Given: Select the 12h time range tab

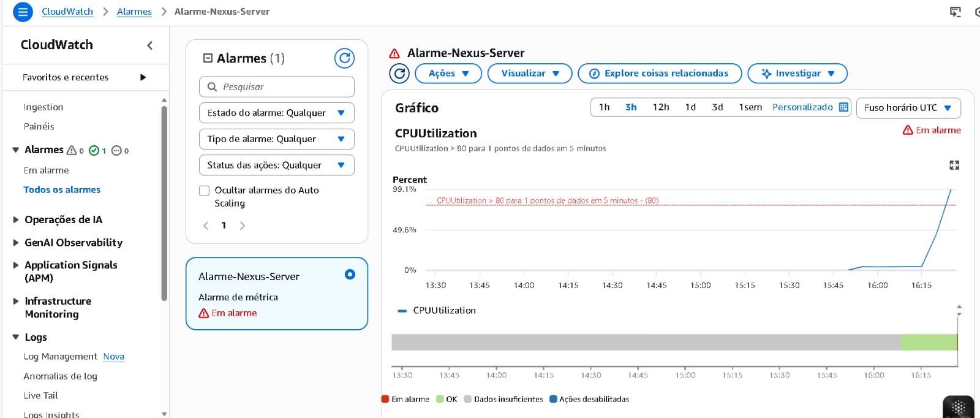Looking at the screenshot, I should click(660, 107).
